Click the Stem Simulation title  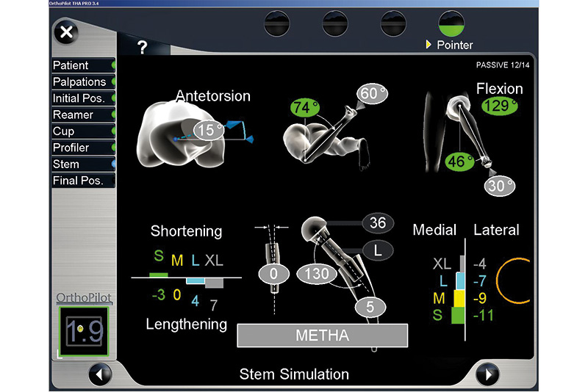[x=294, y=374]
